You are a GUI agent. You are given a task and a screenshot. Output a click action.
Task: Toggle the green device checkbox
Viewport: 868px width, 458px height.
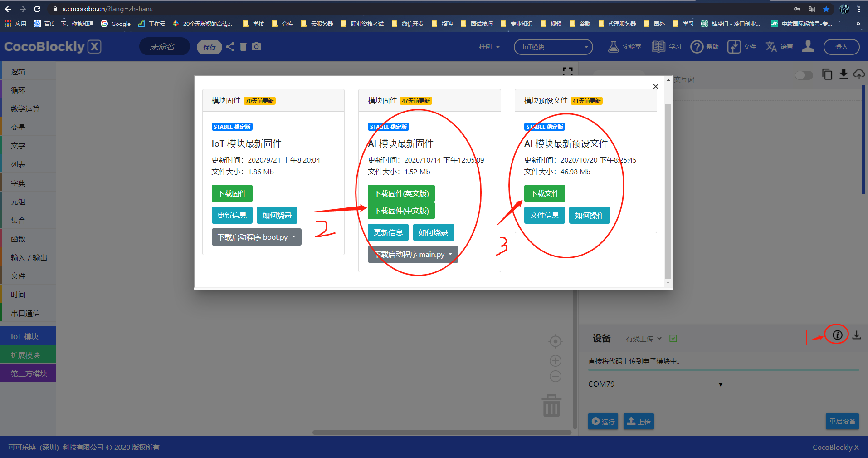pyautogui.click(x=673, y=338)
